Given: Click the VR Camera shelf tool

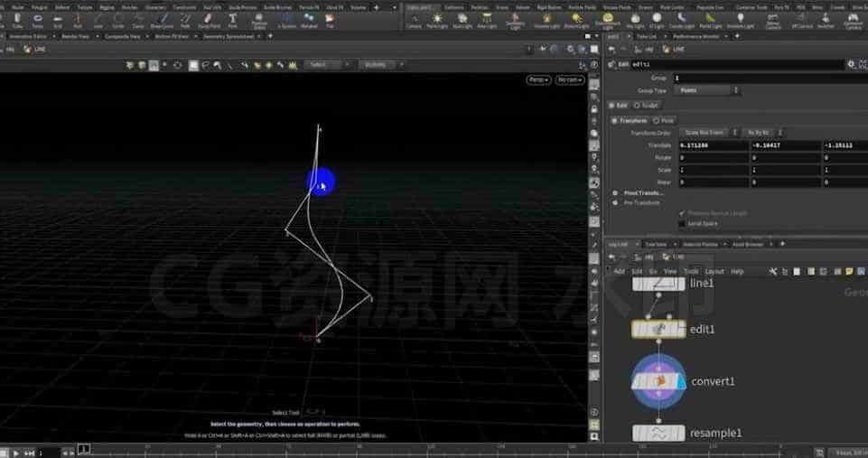Looking at the screenshot, I should pyautogui.click(x=801, y=21).
